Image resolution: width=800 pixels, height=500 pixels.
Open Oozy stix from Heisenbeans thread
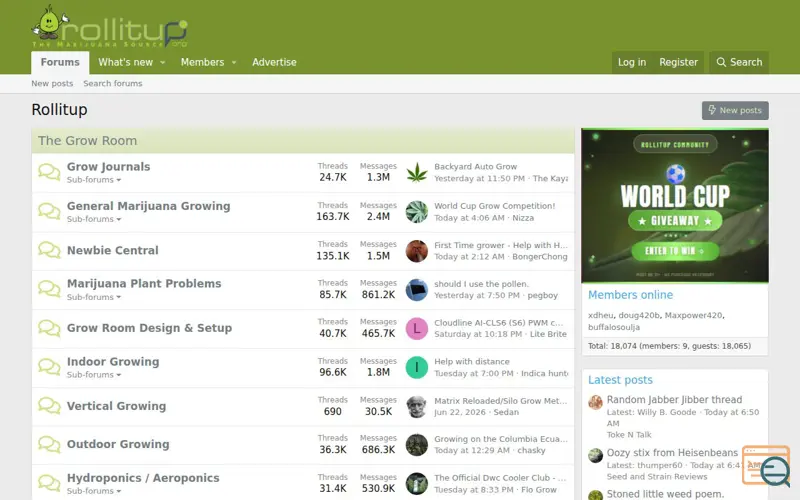click(672, 453)
